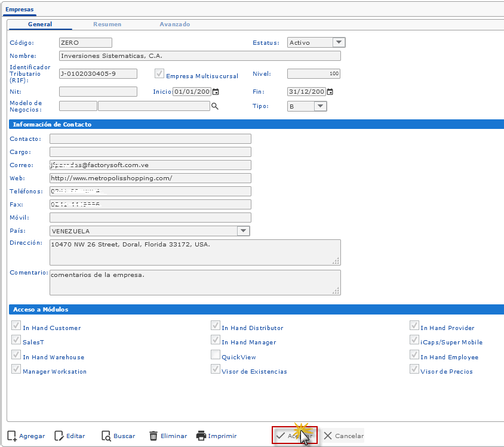Screen dimensions: 504x447
Task: Click the Imprimir printer icon
Action: pyautogui.click(x=201, y=436)
